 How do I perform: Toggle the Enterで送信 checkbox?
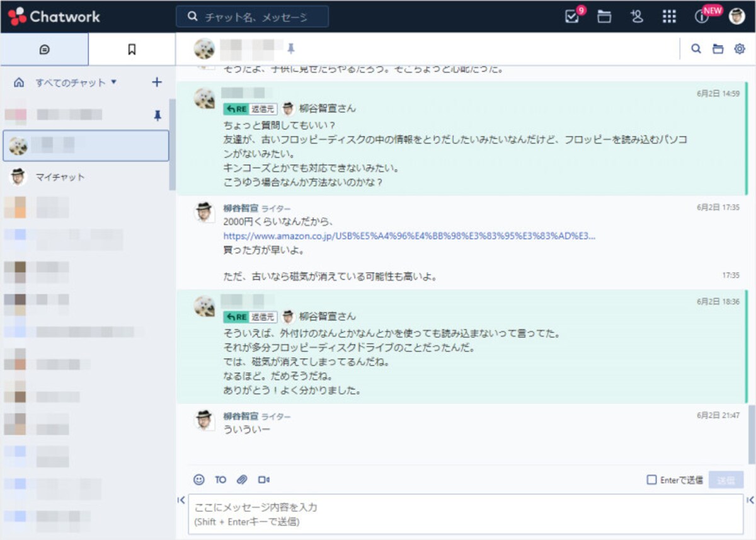pyautogui.click(x=652, y=480)
